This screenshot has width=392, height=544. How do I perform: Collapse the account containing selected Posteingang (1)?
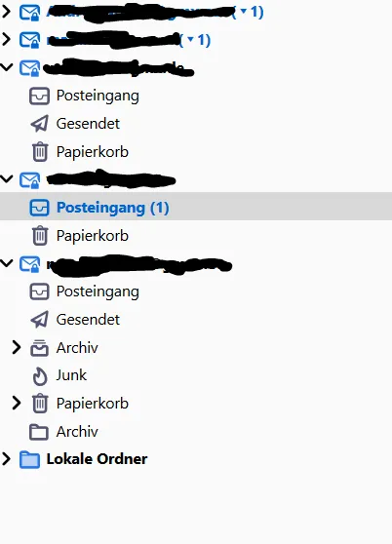coord(6,179)
